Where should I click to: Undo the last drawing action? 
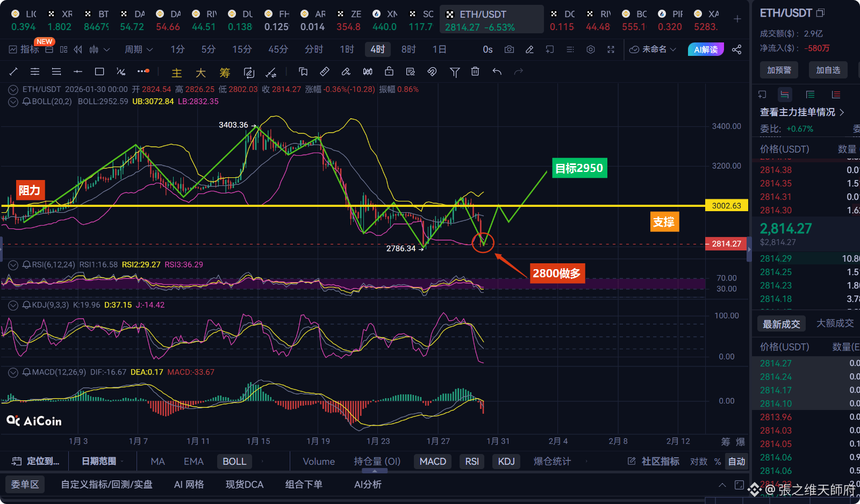(497, 71)
